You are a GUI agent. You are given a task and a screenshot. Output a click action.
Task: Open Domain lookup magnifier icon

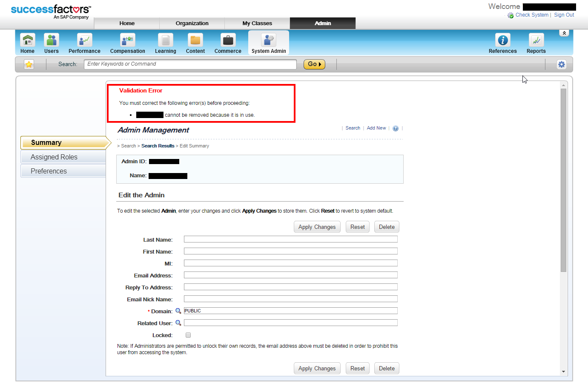click(x=178, y=311)
